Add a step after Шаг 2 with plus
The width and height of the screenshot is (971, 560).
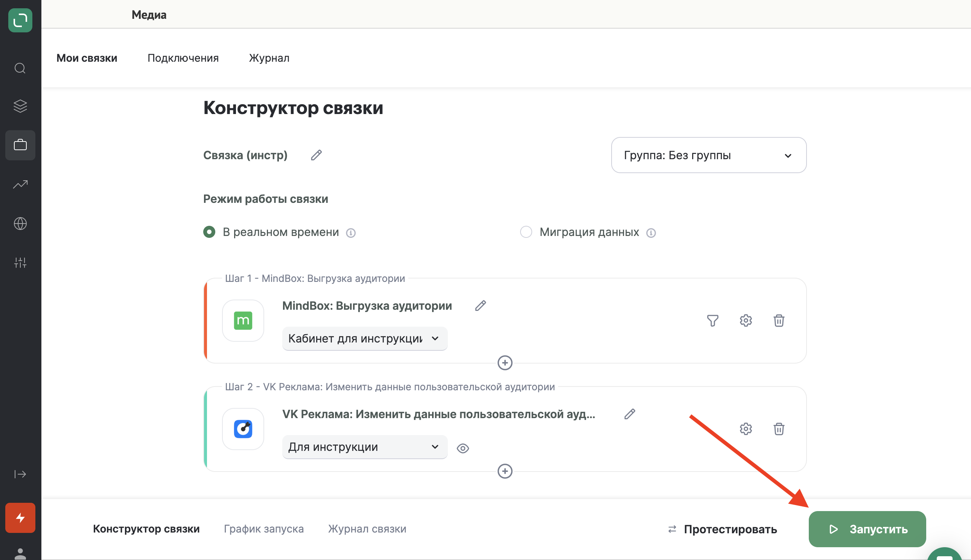[x=505, y=471]
